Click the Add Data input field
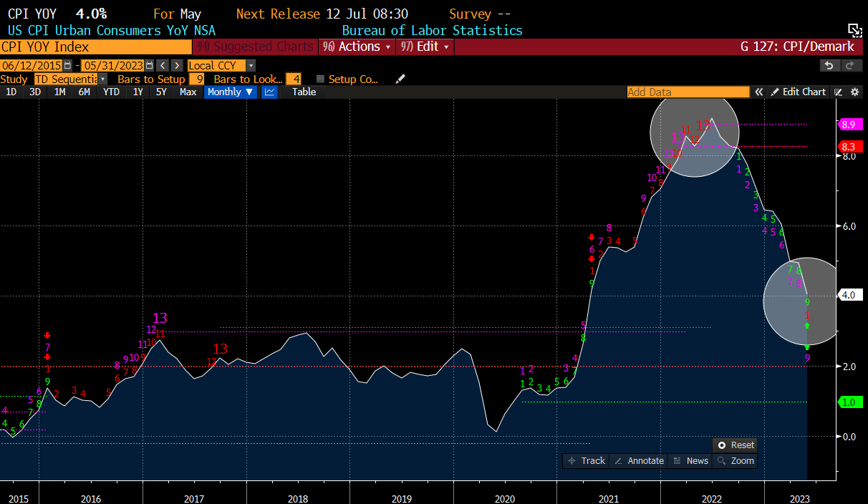 688,92
